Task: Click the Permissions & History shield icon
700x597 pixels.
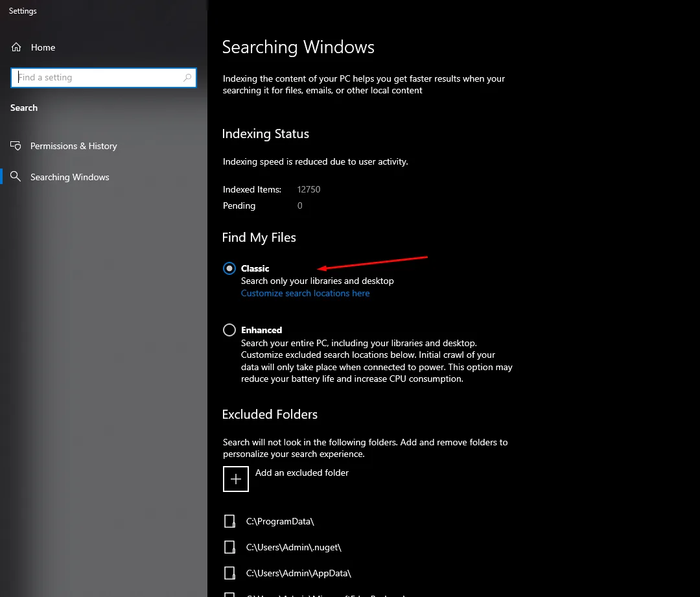Action: click(x=16, y=146)
